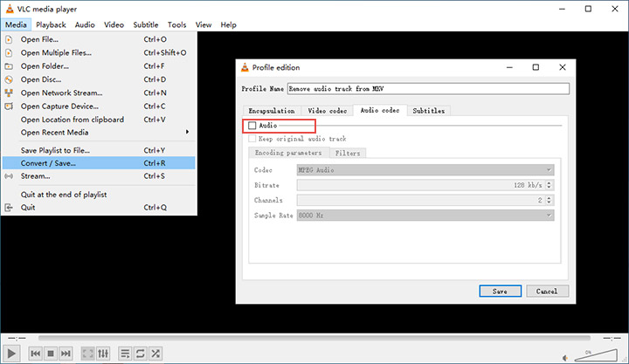Click the Open Multiple Files icon
Image resolution: width=629 pixels, height=364 pixels.
(x=9, y=52)
